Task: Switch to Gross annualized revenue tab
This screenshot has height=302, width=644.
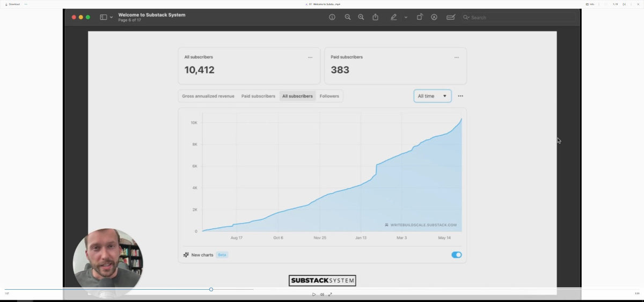Action: pyautogui.click(x=208, y=96)
